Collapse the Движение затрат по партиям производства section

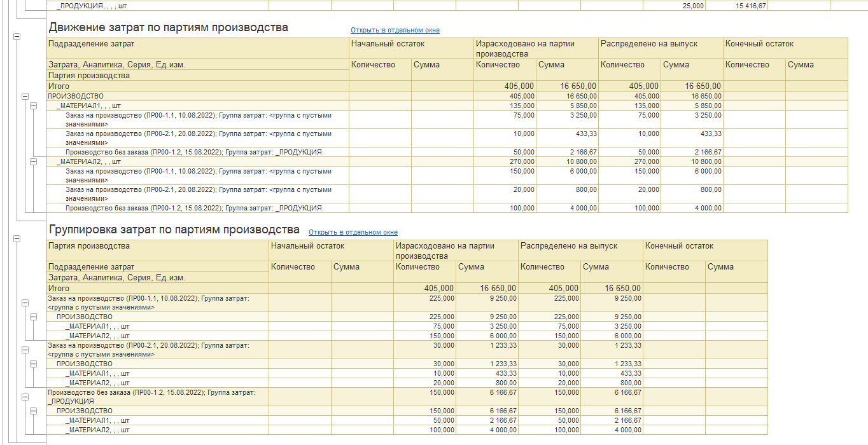pos(17,37)
